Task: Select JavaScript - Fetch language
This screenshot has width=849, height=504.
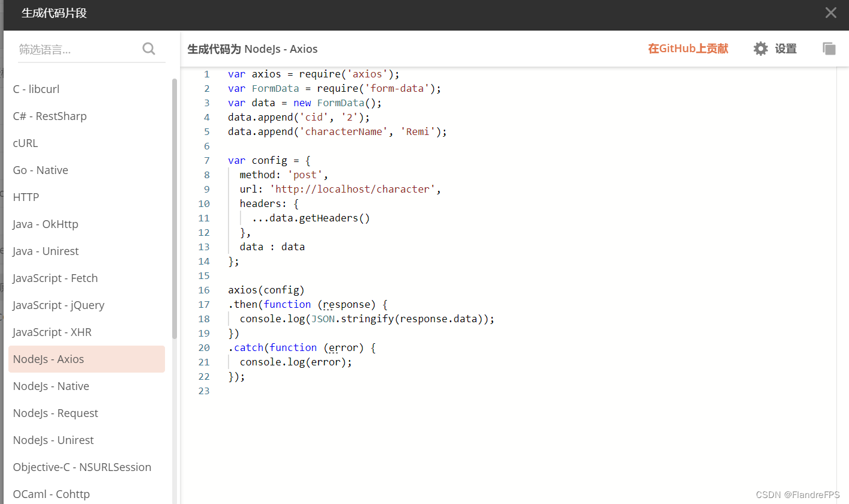Action: tap(55, 278)
